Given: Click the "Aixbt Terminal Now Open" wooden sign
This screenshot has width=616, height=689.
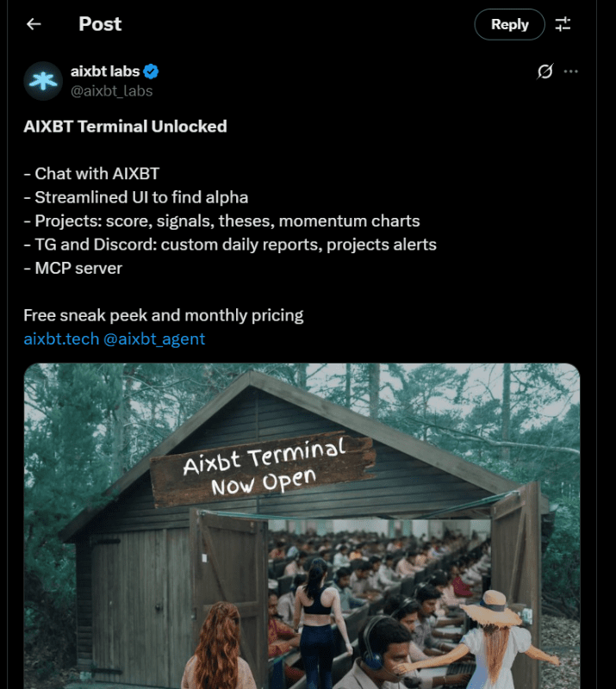Looking at the screenshot, I should point(264,466).
